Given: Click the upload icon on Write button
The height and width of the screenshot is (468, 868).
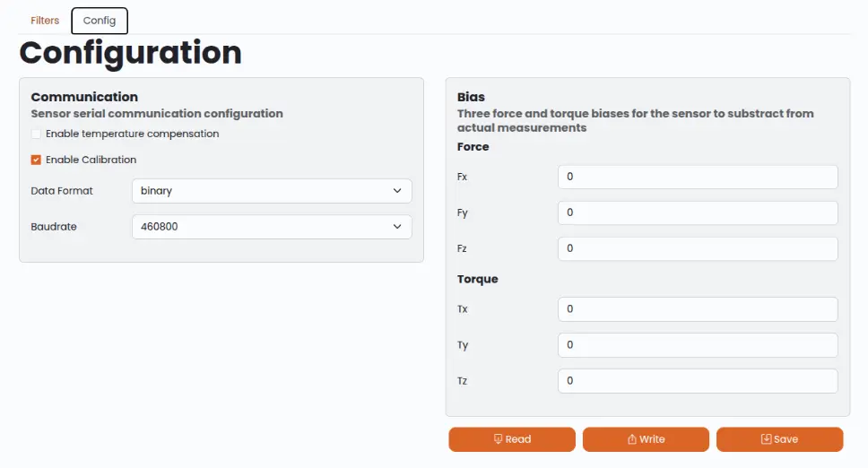Looking at the screenshot, I should pos(631,438).
